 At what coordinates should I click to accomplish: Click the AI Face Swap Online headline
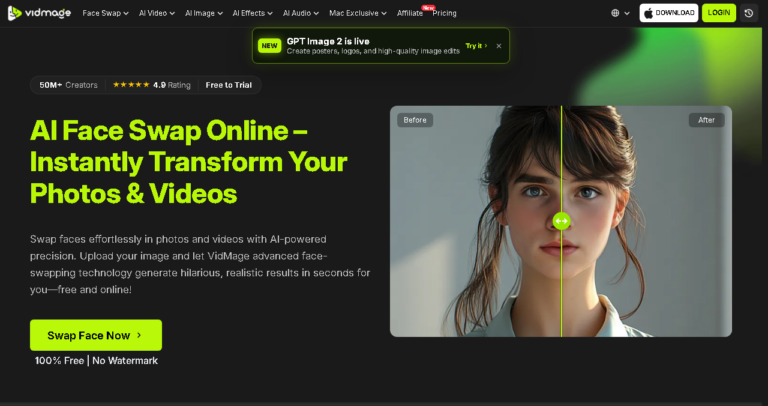[189, 162]
